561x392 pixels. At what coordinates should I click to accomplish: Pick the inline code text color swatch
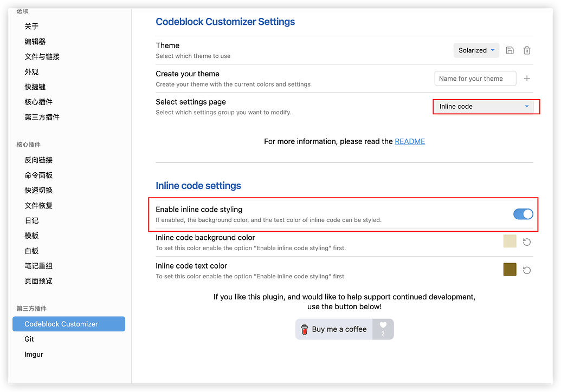[x=510, y=269]
